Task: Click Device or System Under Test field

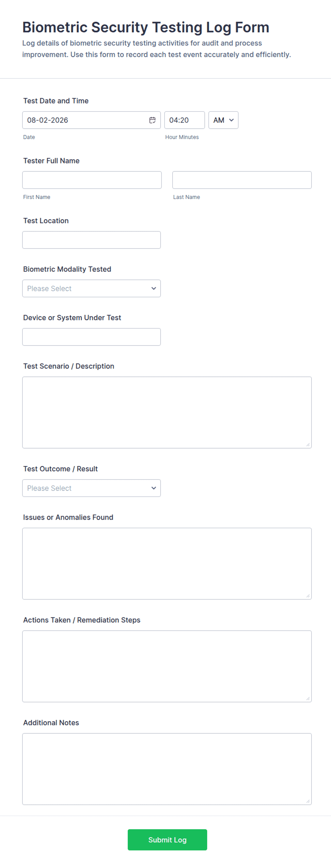Action: click(x=91, y=337)
